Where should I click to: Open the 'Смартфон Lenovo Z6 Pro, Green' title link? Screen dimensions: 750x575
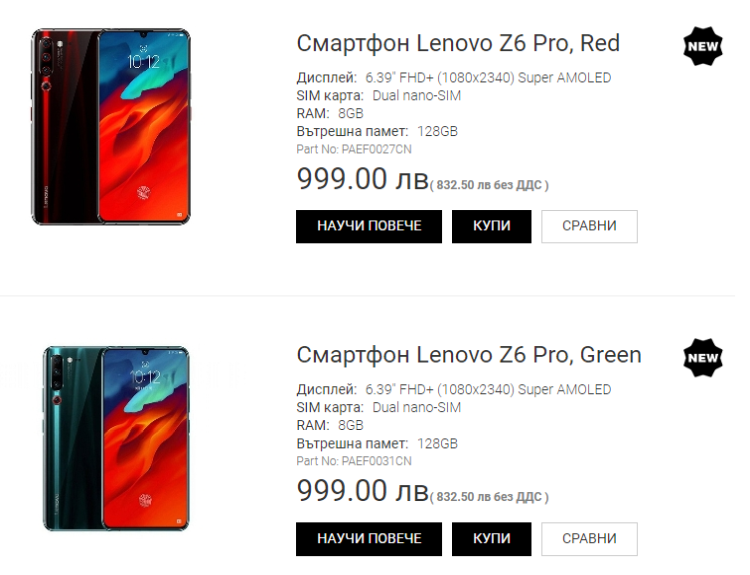click(x=469, y=355)
